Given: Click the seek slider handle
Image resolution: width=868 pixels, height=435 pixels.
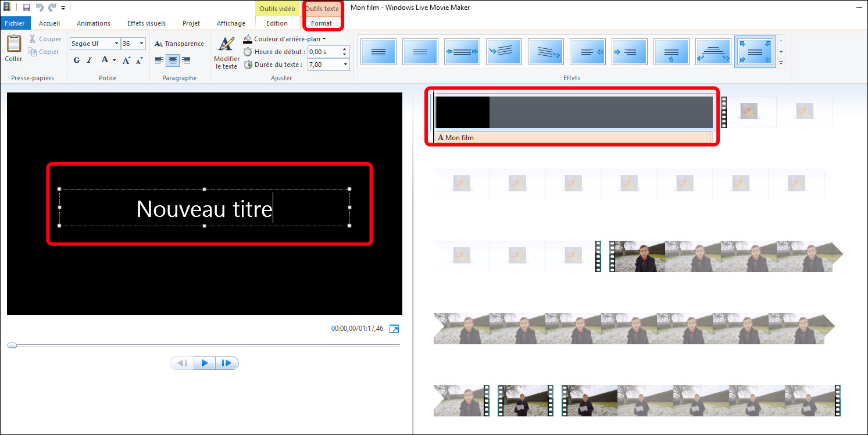Looking at the screenshot, I should 12,345.
